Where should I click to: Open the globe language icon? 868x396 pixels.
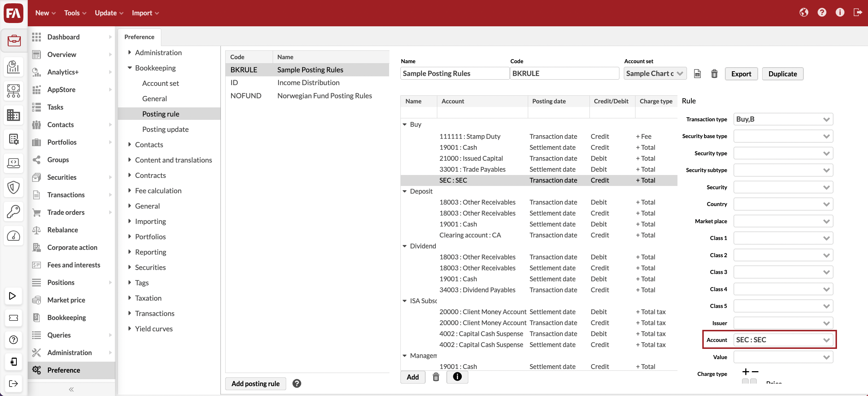point(804,13)
